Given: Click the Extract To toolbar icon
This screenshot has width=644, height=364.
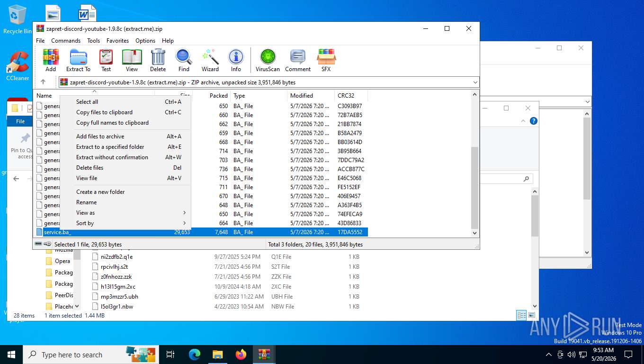Looking at the screenshot, I should pyautogui.click(x=78, y=60).
